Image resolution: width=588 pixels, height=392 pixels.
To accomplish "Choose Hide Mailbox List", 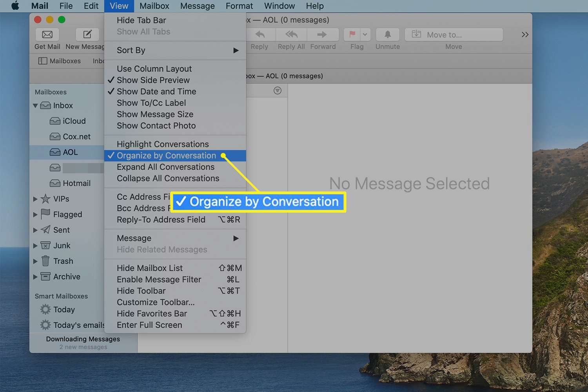I will click(x=175, y=268).
